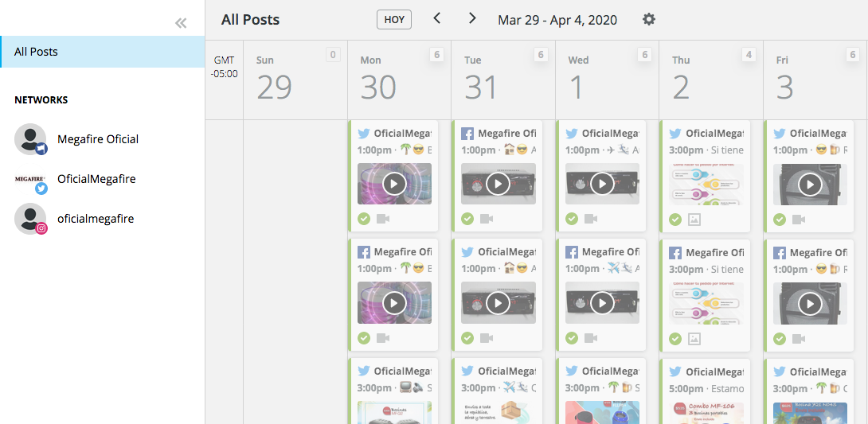Viewport: 868px width, 424px height.
Task: Click date range Mar 29 - Apr 4, 2020
Action: tap(557, 20)
